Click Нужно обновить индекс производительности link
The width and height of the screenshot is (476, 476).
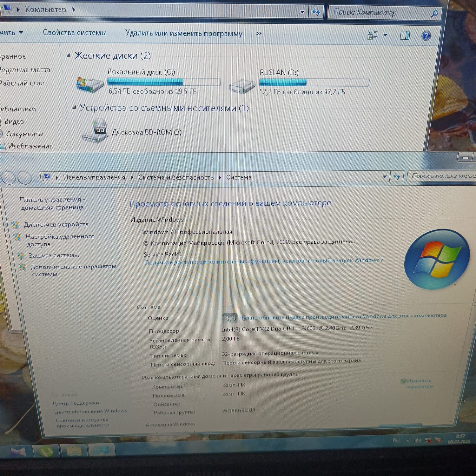point(343,316)
